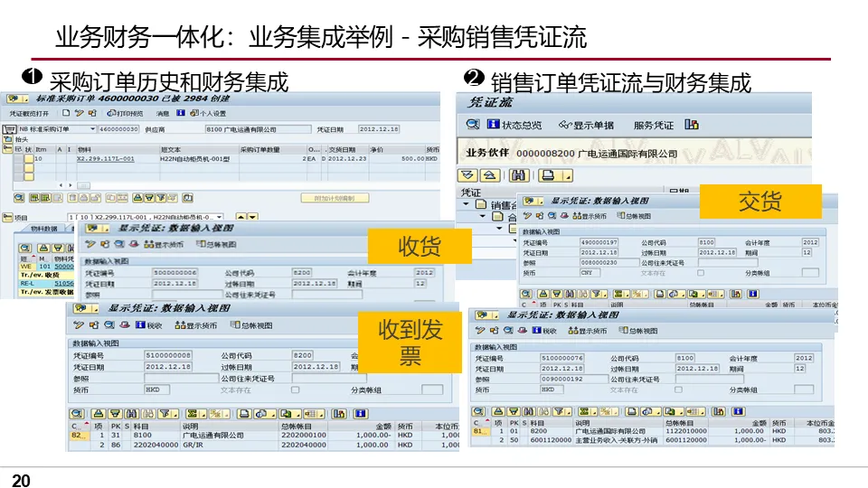Viewport: 868px width, 488px height.
Task: Click the rightmost chart icon in 凭证流 toolbar
Action: 692,124
